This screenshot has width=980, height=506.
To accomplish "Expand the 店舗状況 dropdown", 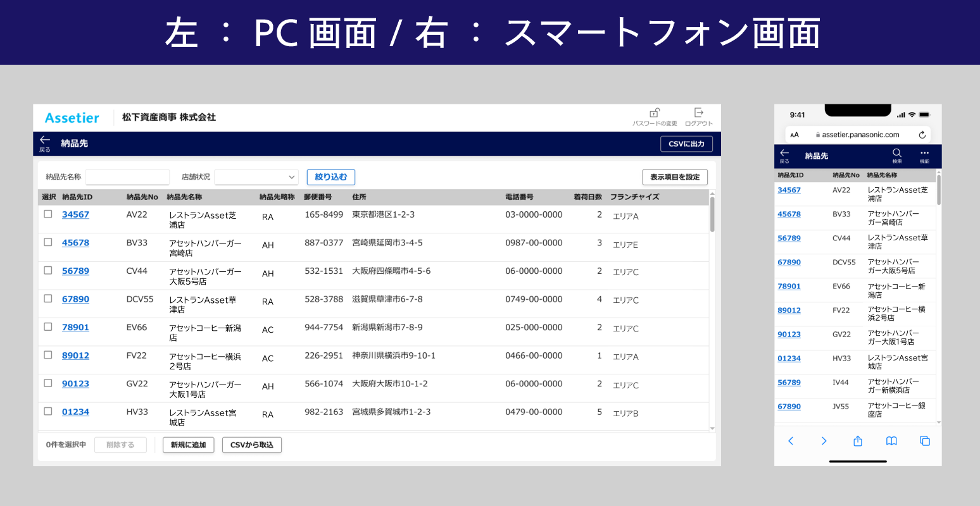I will (256, 177).
